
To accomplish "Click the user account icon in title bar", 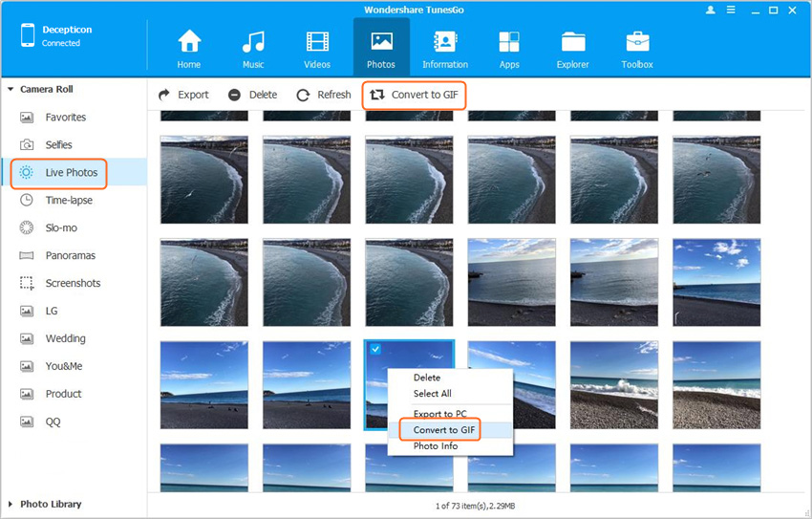I will pyautogui.click(x=711, y=10).
